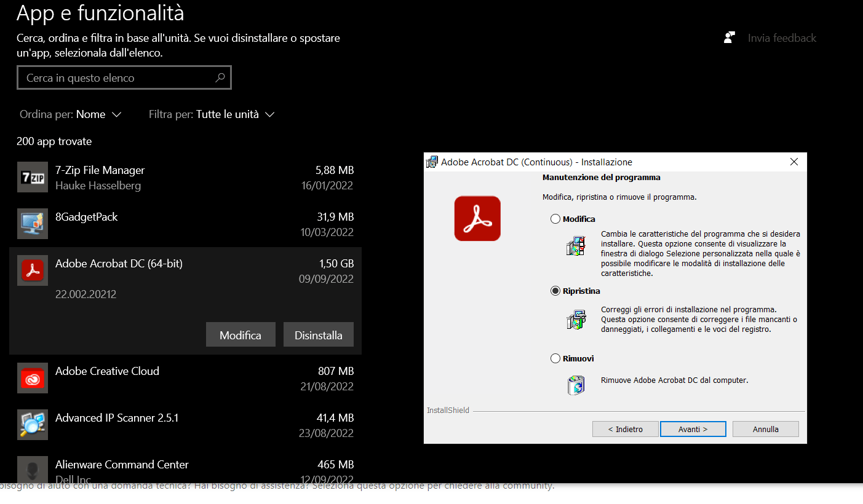Click the Alienware Command Center app icon

click(x=33, y=470)
